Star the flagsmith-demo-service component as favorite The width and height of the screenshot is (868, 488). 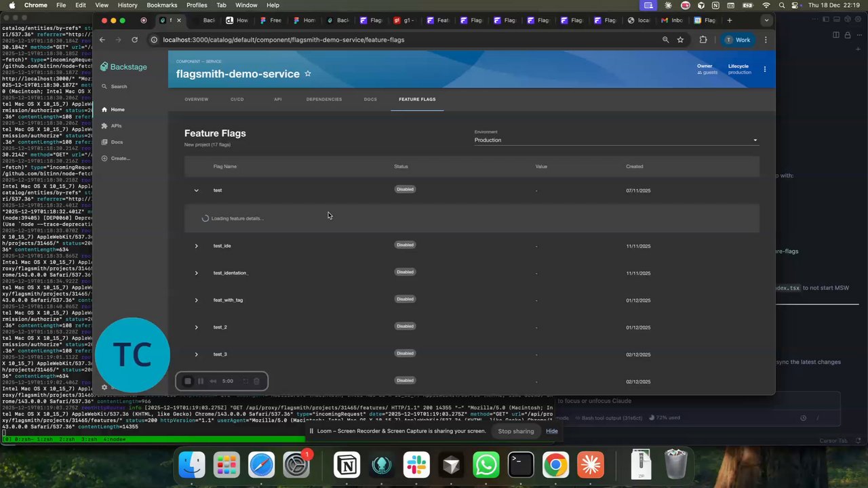308,73
